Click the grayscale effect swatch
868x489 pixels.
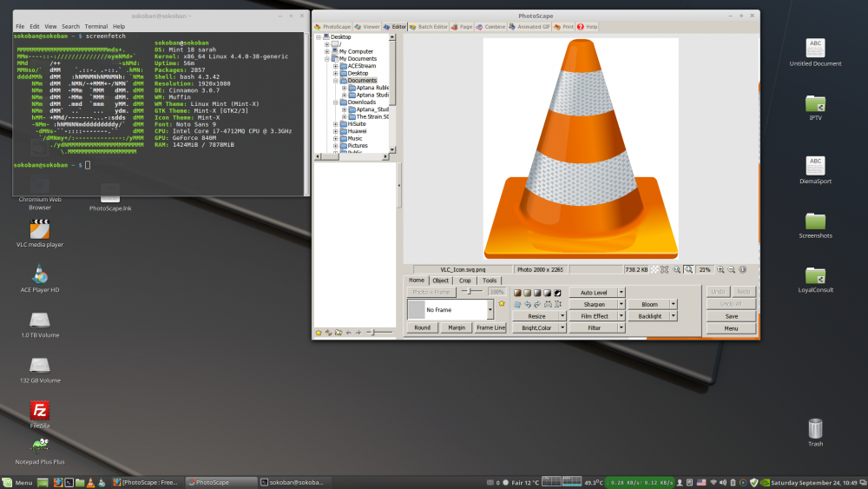coord(537,293)
